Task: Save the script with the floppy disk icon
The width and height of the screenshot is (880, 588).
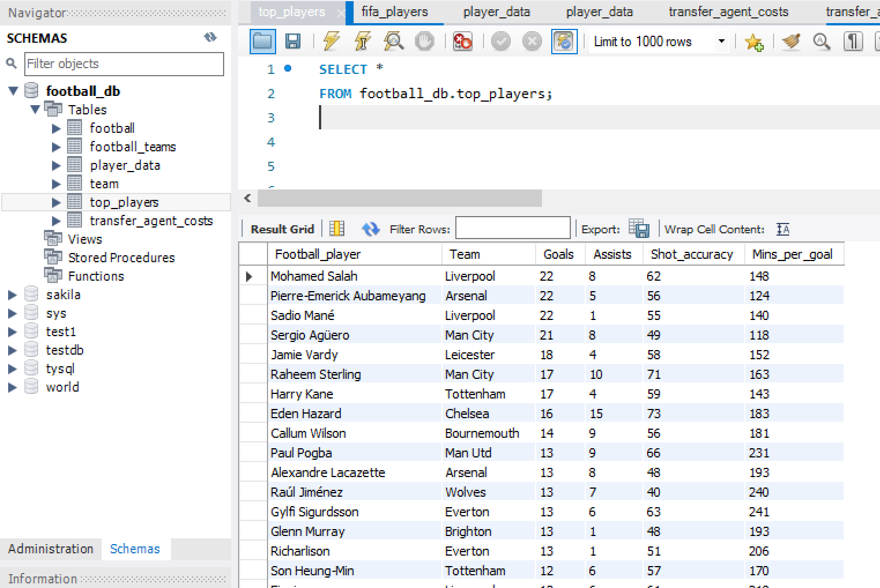Action: (293, 42)
